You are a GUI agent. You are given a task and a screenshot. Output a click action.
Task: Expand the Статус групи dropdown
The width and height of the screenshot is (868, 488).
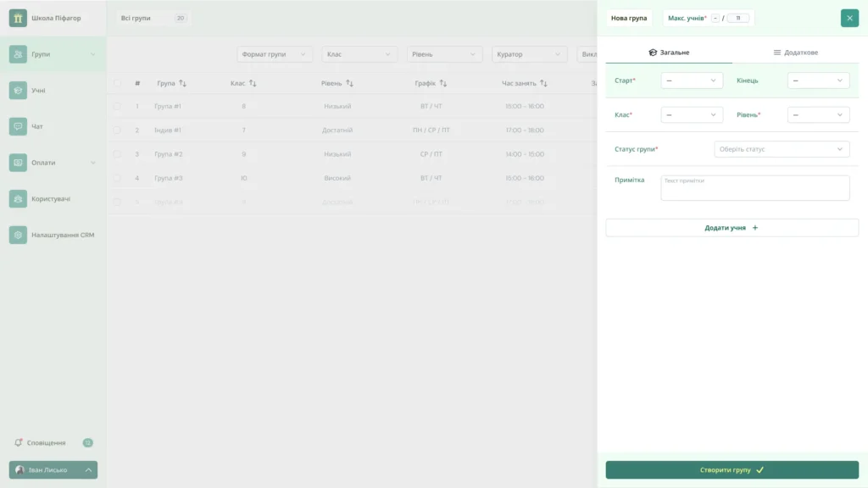(x=781, y=149)
